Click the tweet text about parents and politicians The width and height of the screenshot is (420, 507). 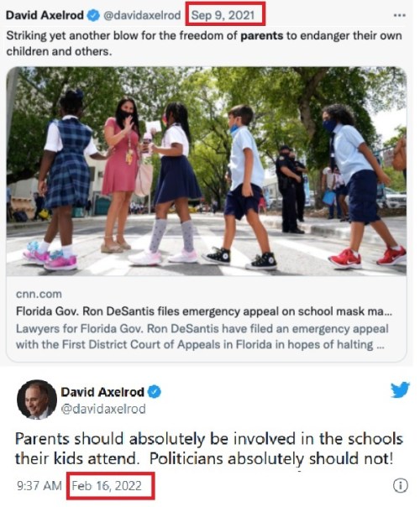click(208, 449)
